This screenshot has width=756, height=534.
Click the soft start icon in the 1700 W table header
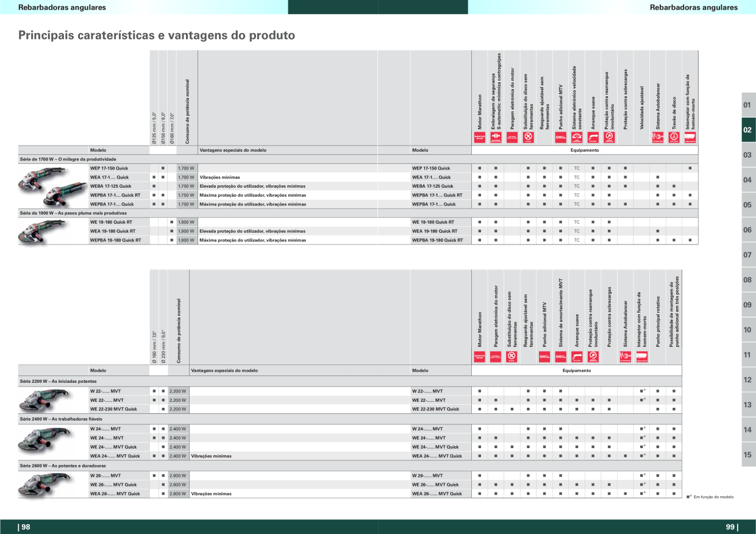(593, 137)
